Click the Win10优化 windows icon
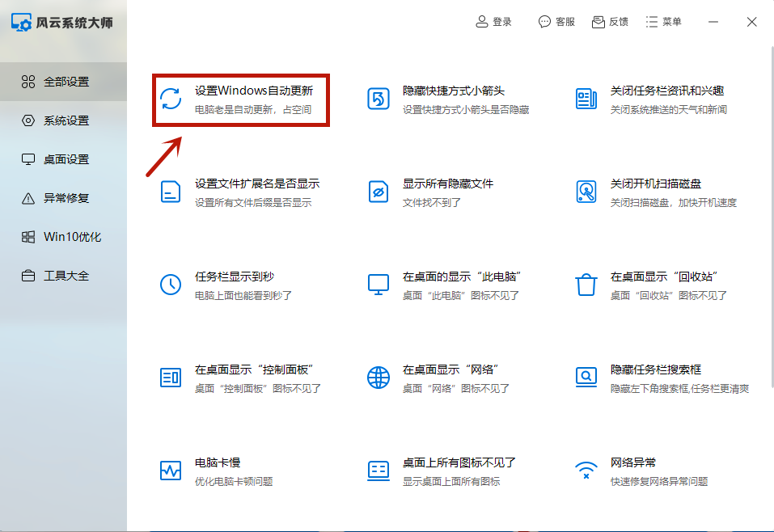 pos(28,237)
